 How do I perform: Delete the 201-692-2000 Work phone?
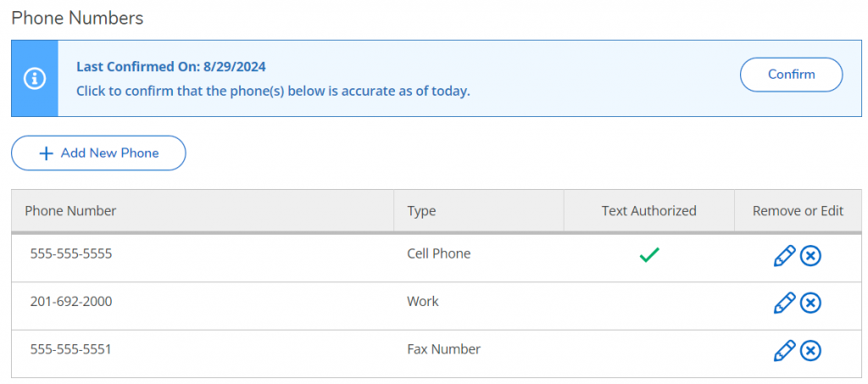click(811, 303)
